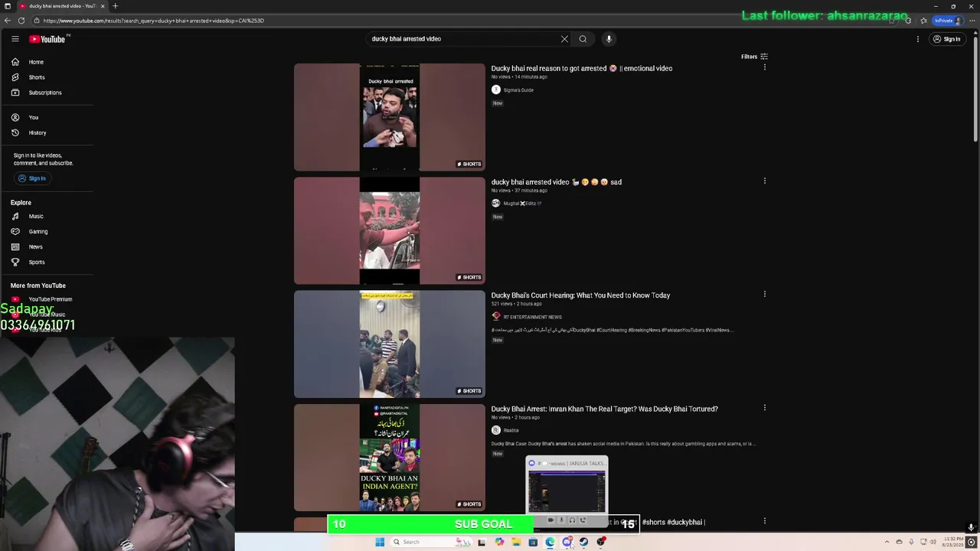Open the search Filters panel
This screenshot has height=551, width=980.
pyautogui.click(x=754, y=57)
